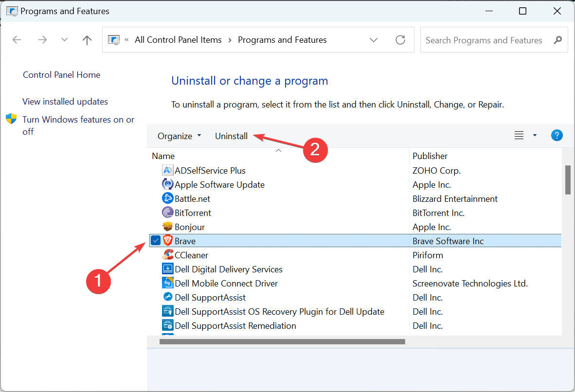Image resolution: width=575 pixels, height=392 pixels.
Task: Select Battle.net in the list
Action: (x=192, y=199)
